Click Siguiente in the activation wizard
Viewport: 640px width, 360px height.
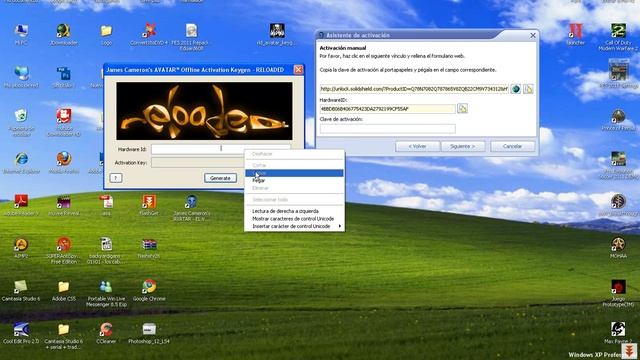click(x=463, y=146)
